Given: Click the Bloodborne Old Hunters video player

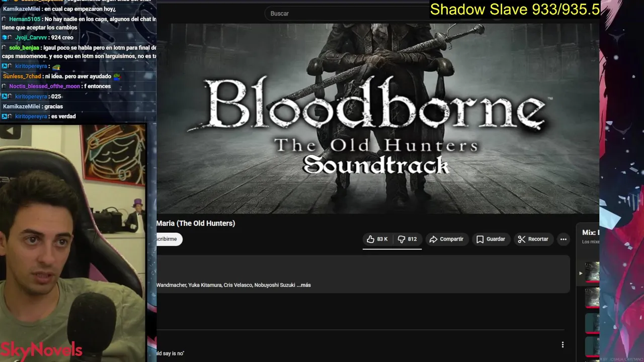Looking at the screenshot, I should (378, 118).
